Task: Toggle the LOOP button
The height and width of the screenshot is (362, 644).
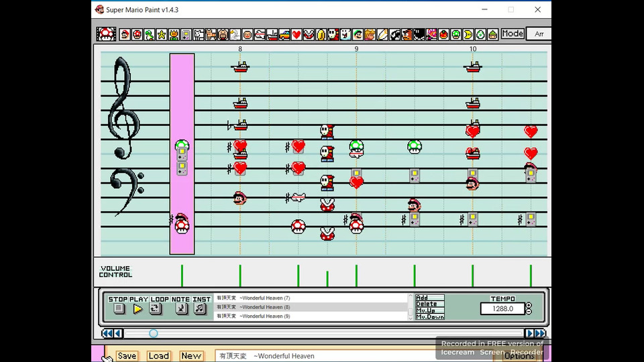Action: pyautogui.click(x=155, y=308)
